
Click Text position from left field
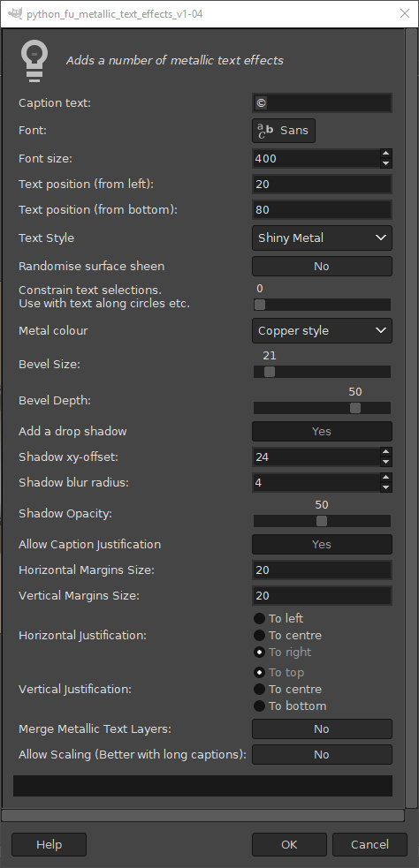pos(322,184)
